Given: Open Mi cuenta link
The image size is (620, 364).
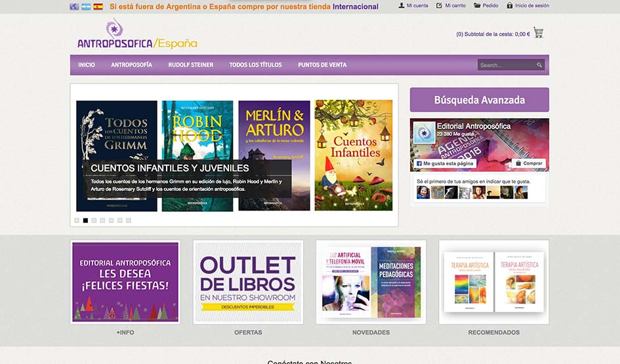Looking at the screenshot, I should pyautogui.click(x=417, y=5).
